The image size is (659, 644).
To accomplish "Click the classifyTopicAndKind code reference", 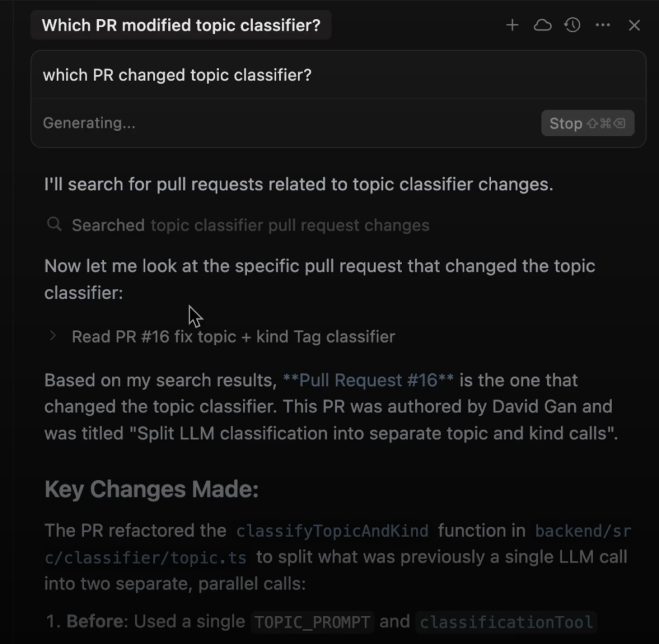I will coord(333,531).
